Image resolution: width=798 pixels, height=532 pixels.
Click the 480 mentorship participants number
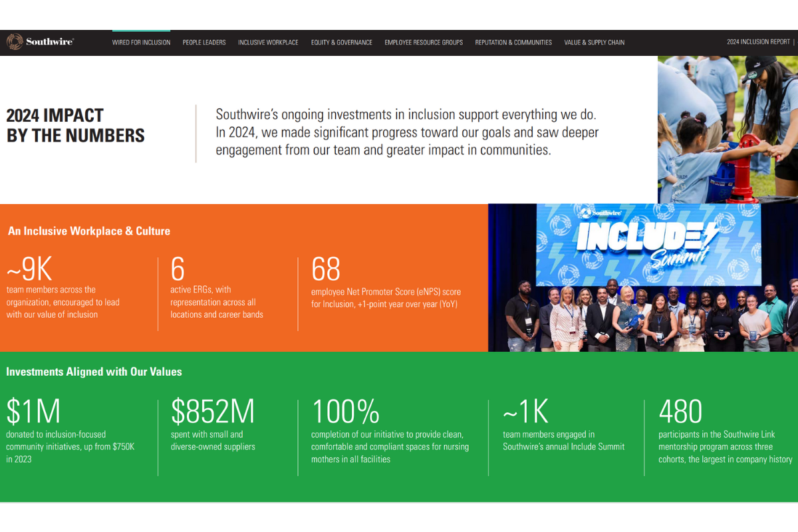pyautogui.click(x=680, y=412)
